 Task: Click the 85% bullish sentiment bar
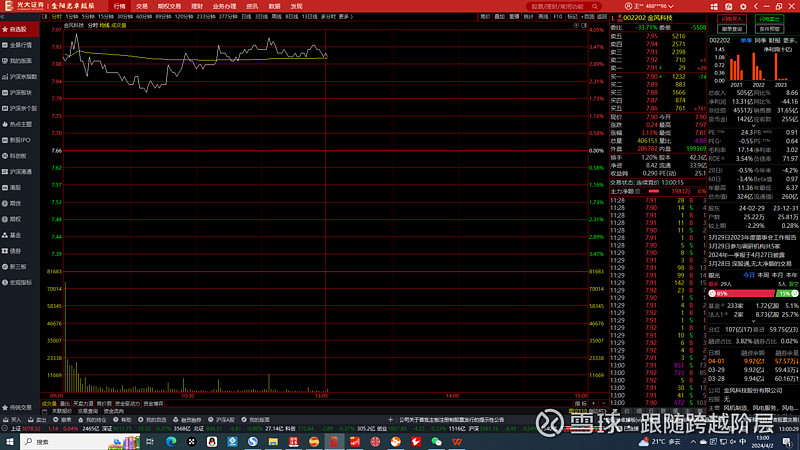[741, 294]
